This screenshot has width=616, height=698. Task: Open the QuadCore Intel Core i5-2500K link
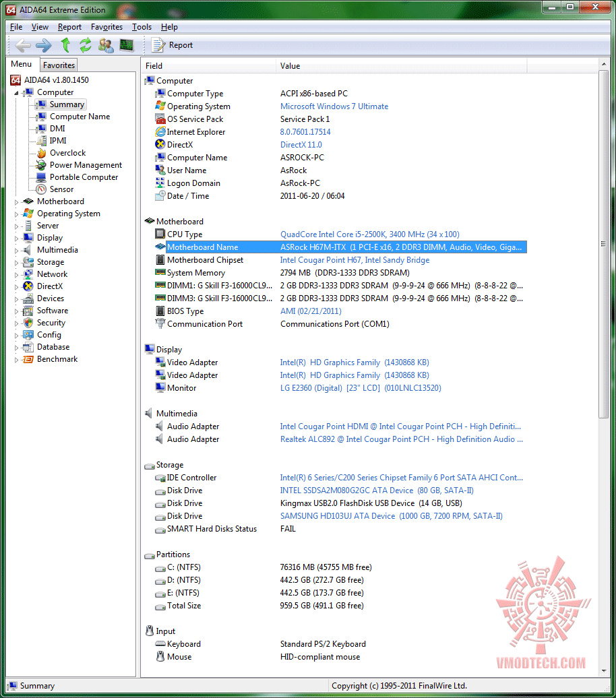coord(370,234)
